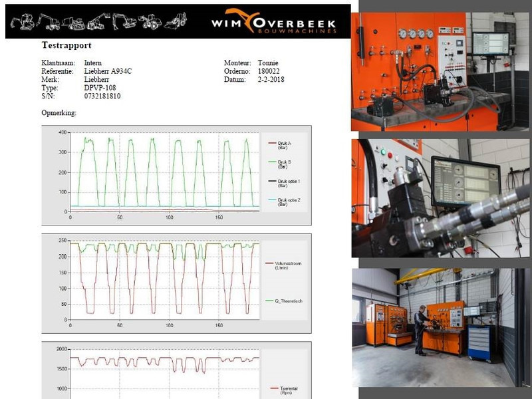The image size is (532, 399).
Task: Toggle the Druk B series in the legend
Action: (x=285, y=162)
